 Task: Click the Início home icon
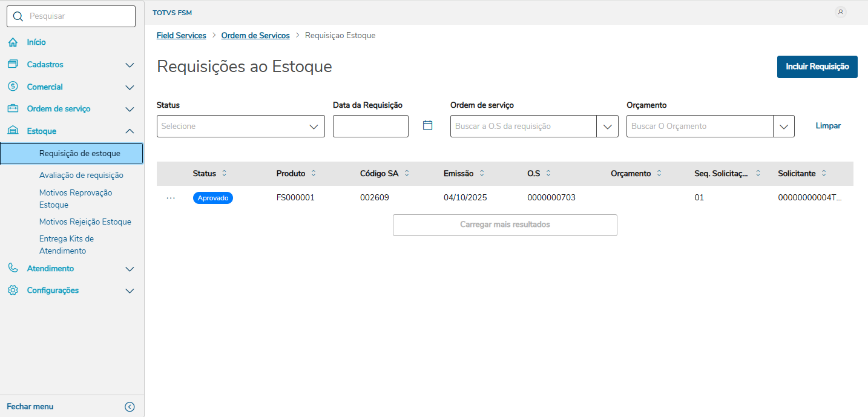[13, 42]
